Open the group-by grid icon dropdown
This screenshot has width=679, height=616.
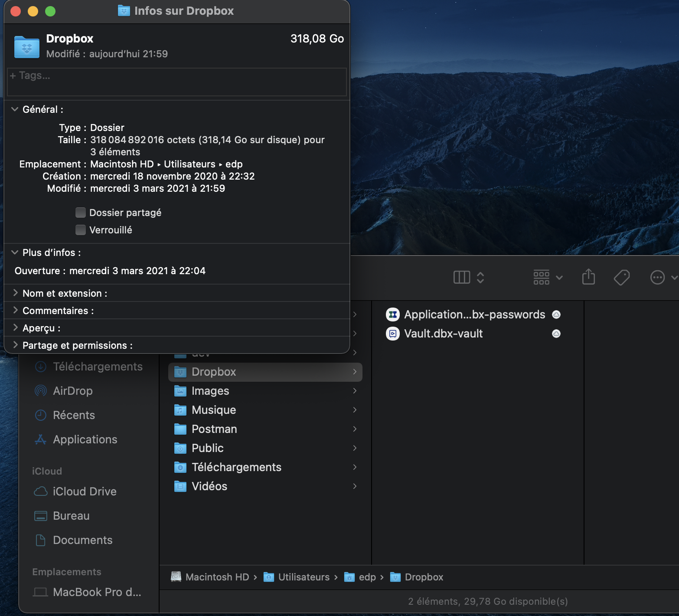[547, 277]
